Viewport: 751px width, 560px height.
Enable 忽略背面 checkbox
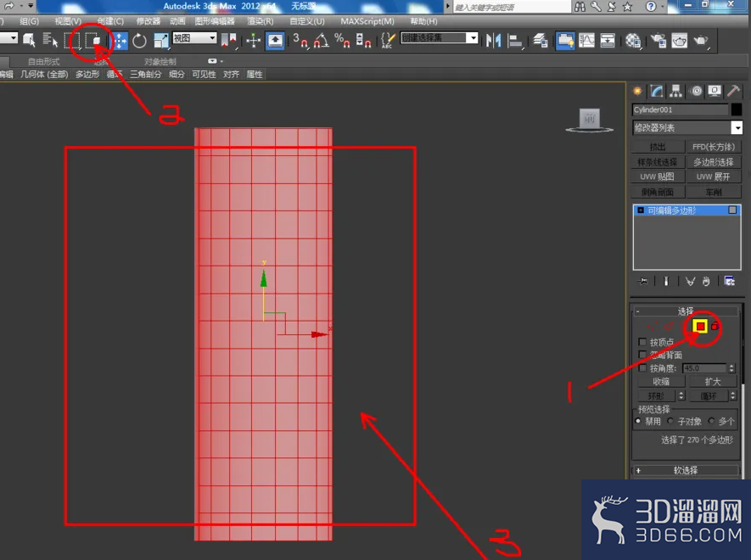coord(642,355)
